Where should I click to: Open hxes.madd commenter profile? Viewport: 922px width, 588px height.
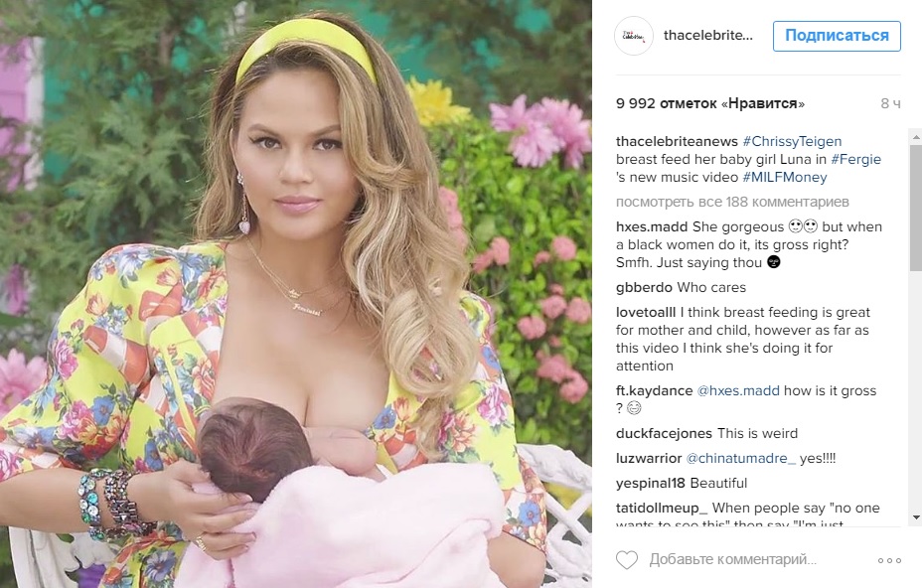coord(652,227)
